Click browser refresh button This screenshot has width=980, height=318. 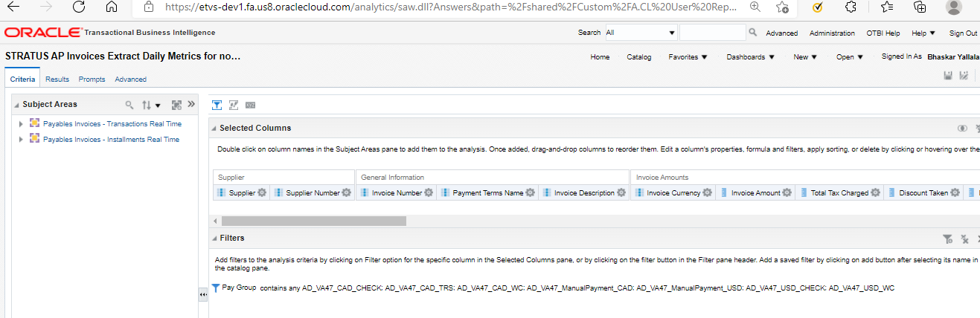79,7
